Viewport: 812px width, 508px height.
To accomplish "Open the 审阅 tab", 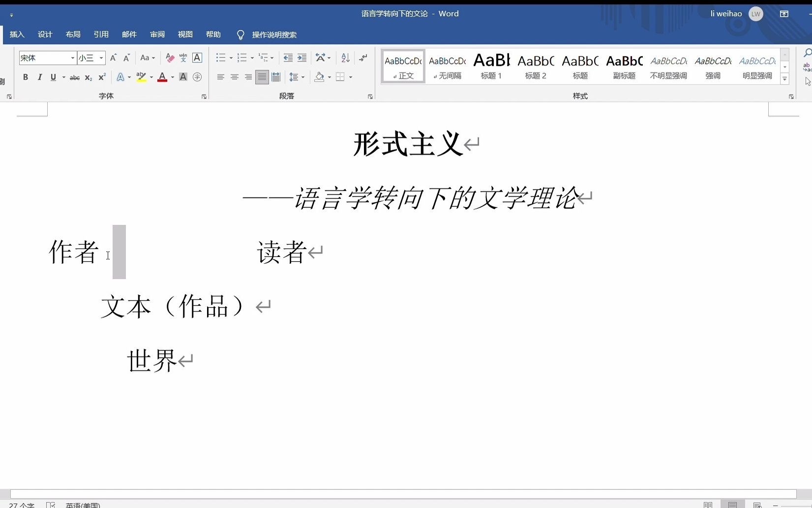I will click(157, 34).
